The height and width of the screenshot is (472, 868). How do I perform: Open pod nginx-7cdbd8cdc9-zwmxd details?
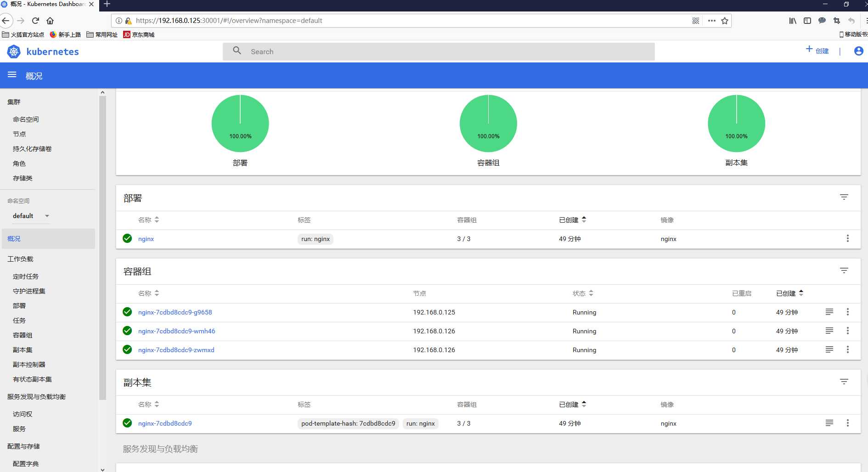[176, 350]
